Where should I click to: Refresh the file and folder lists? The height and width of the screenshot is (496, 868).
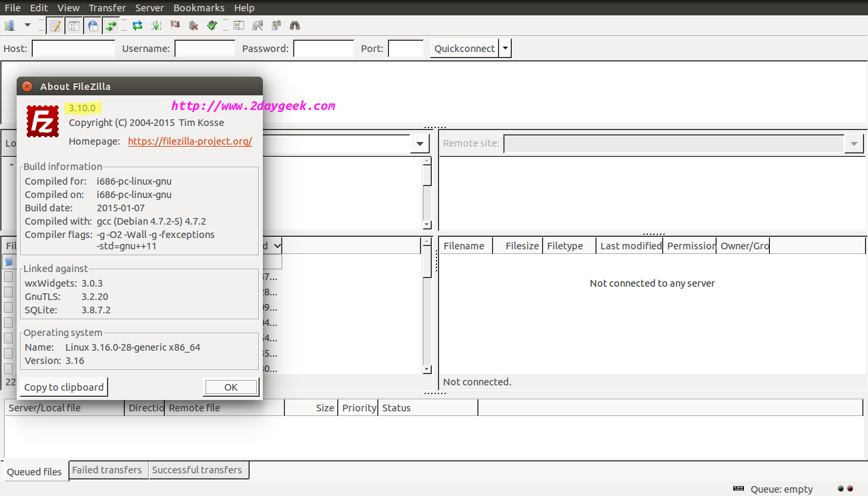click(137, 26)
